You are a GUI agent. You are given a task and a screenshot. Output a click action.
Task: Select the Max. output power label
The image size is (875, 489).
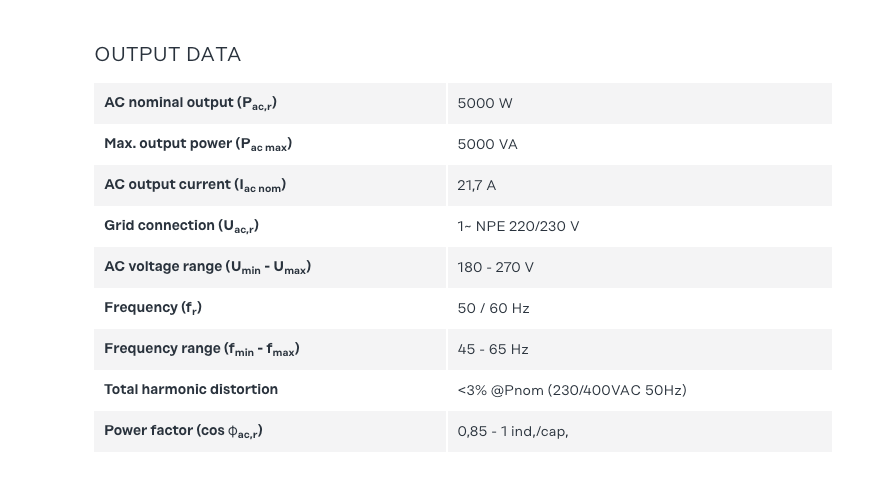[x=198, y=144]
